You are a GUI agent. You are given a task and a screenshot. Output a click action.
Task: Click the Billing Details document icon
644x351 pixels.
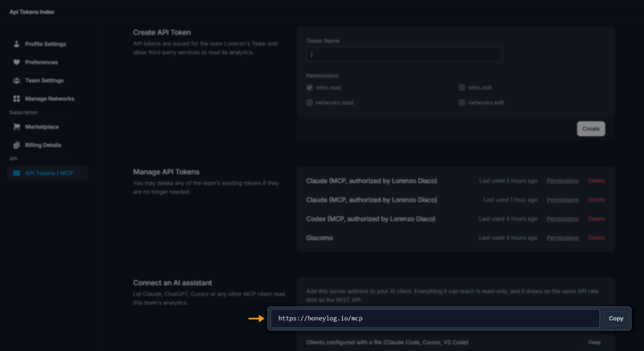16,145
